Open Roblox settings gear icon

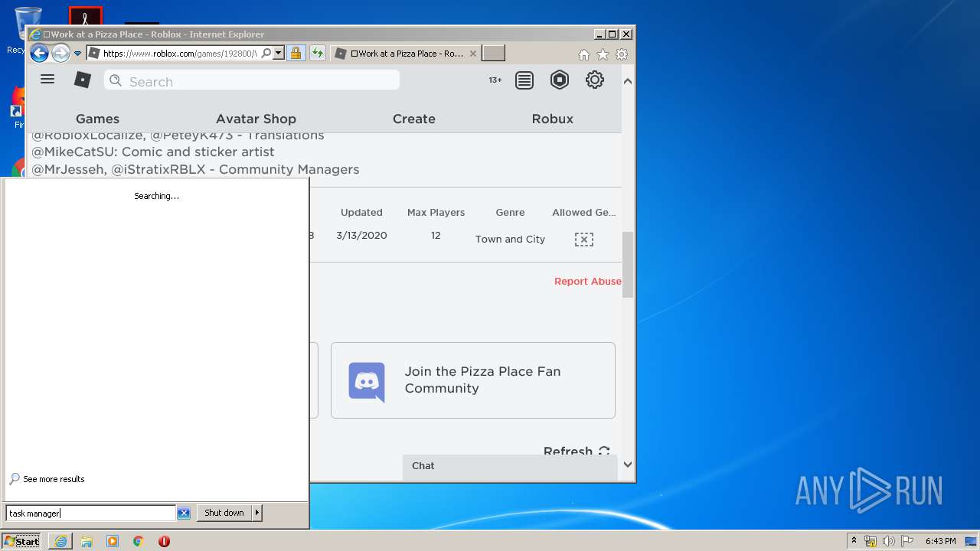point(595,80)
